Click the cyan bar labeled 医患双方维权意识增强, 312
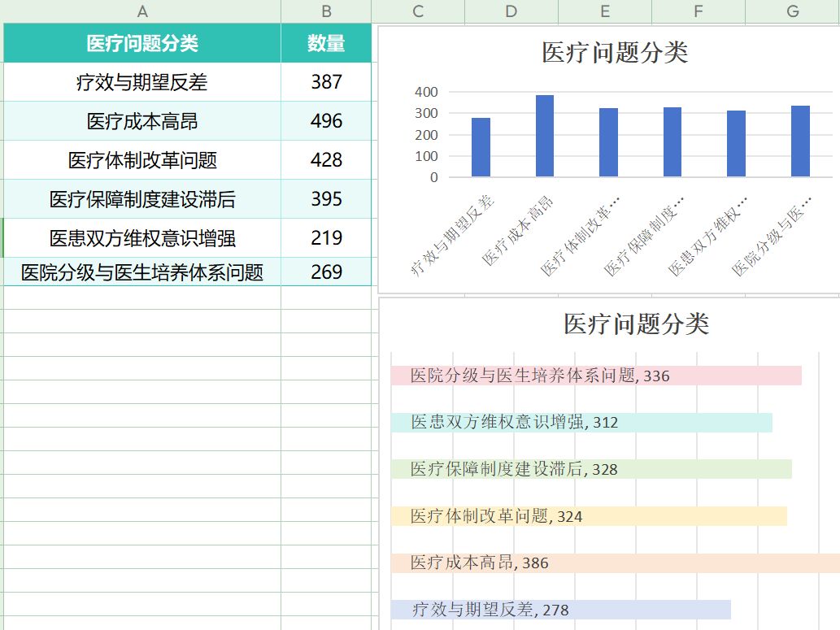Image resolution: width=840 pixels, height=630 pixels. 581,423
